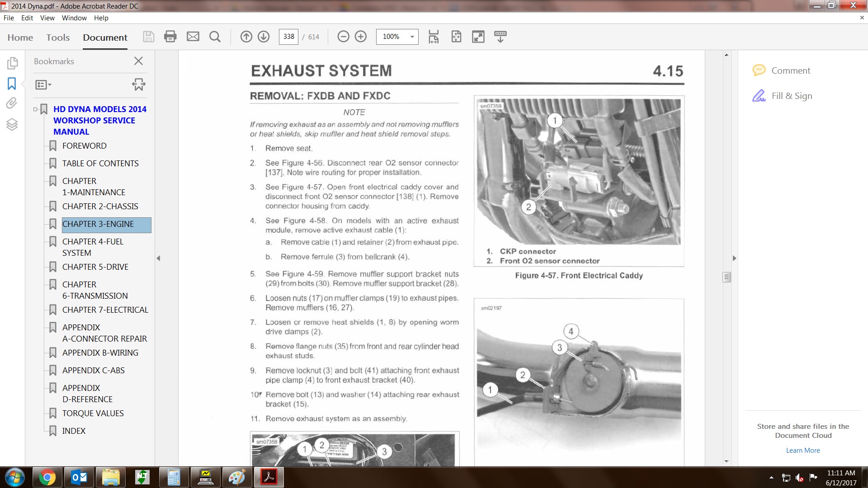Click the zoom in plus icon
This screenshot has height=488, width=868.
tap(361, 37)
